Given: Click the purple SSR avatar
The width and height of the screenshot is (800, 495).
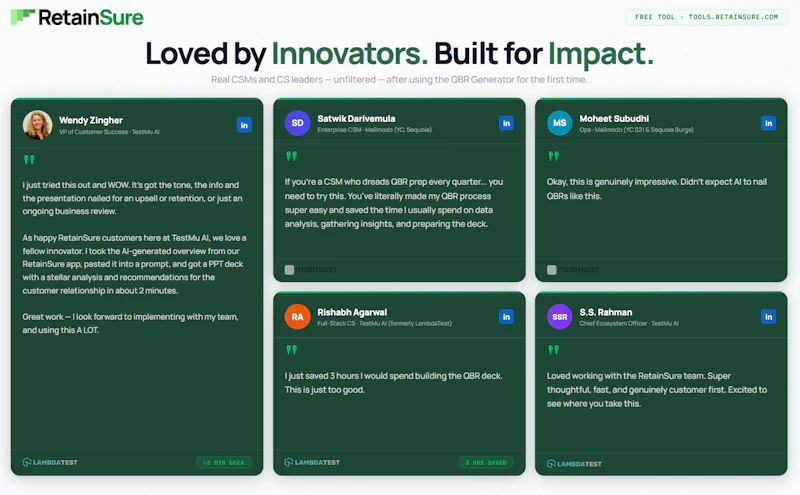Looking at the screenshot, I should tap(560, 317).
